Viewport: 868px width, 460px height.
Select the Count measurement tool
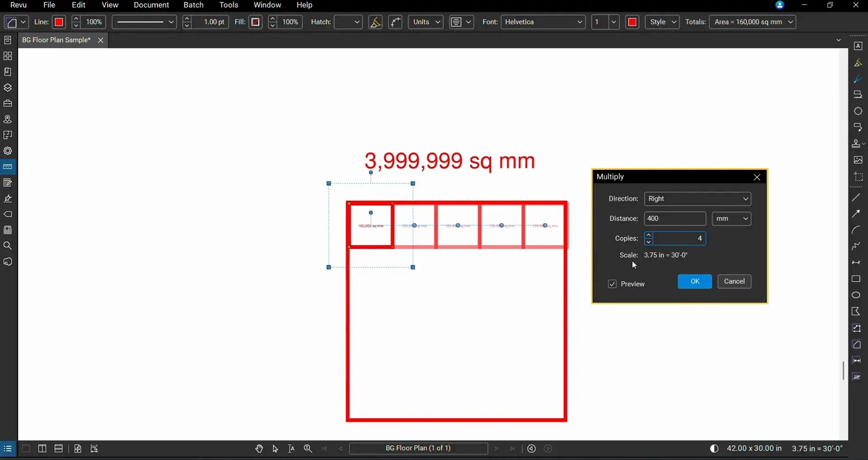[857, 376]
